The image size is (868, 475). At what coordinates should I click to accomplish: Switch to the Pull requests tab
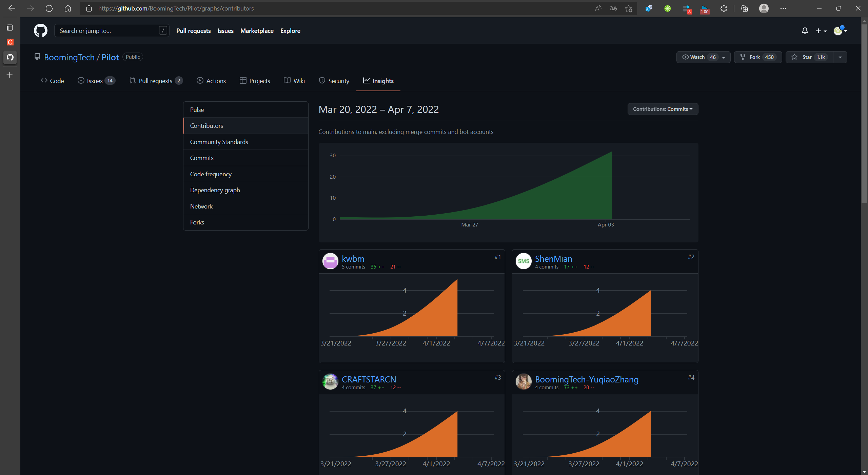156,81
